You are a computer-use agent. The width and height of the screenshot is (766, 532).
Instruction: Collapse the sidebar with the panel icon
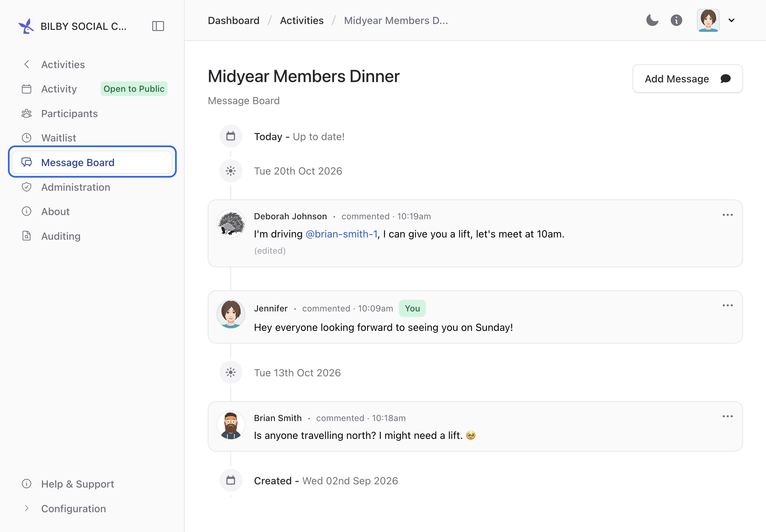158,26
